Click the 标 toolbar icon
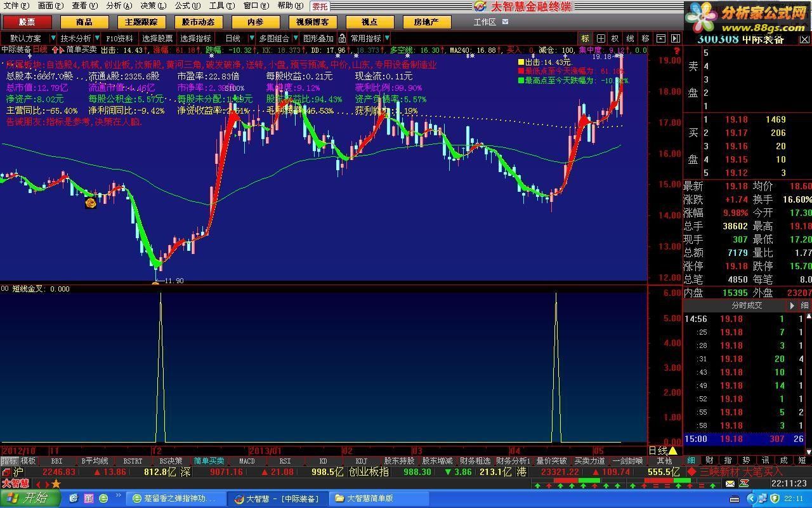Image resolution: width=812 pixels, height=508 pixels. coord(585,38)
